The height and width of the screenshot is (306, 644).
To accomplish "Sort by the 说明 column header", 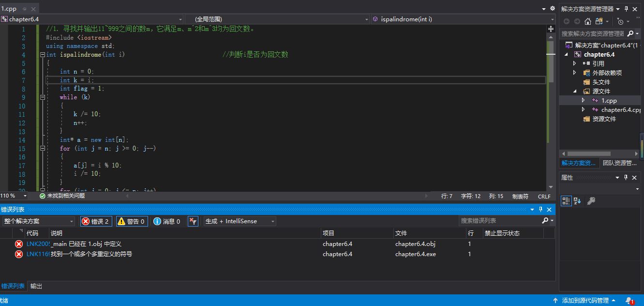I will pos(185,233).
